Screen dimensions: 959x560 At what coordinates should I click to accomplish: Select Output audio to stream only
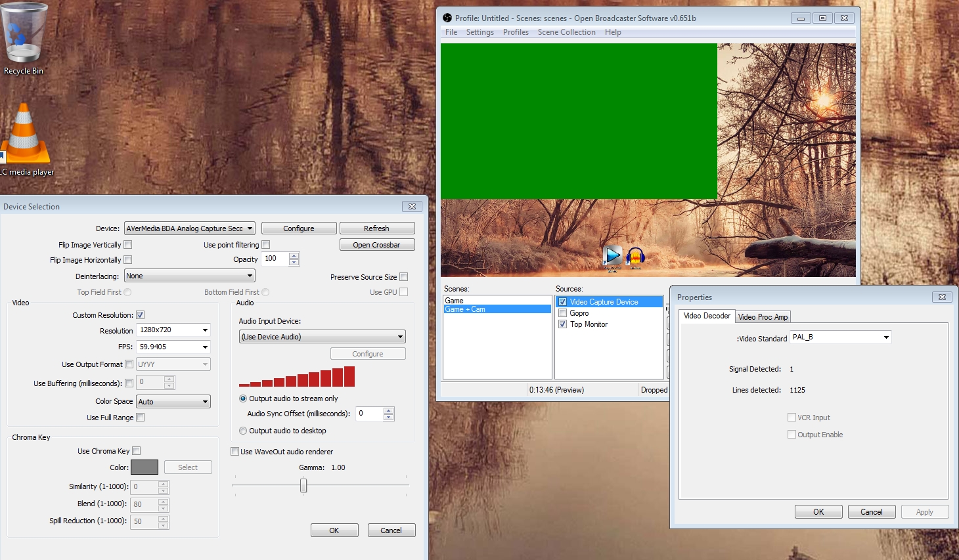click(x=243, y=398)
